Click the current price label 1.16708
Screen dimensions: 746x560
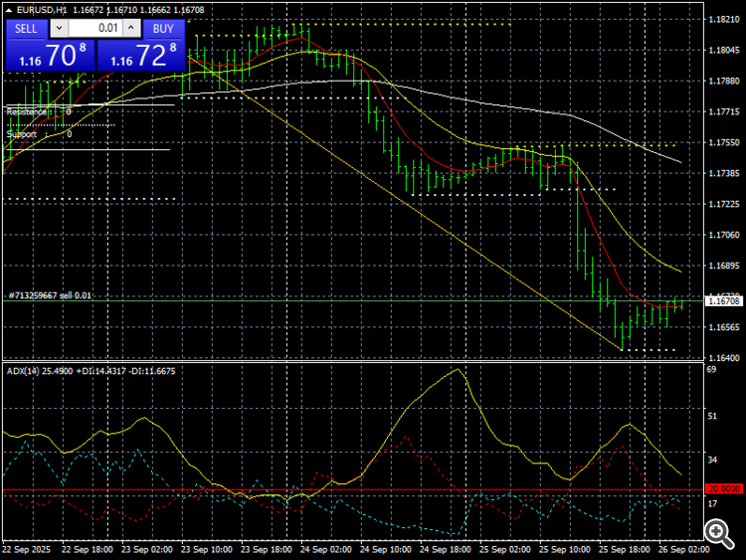click(x=724, y=301)
